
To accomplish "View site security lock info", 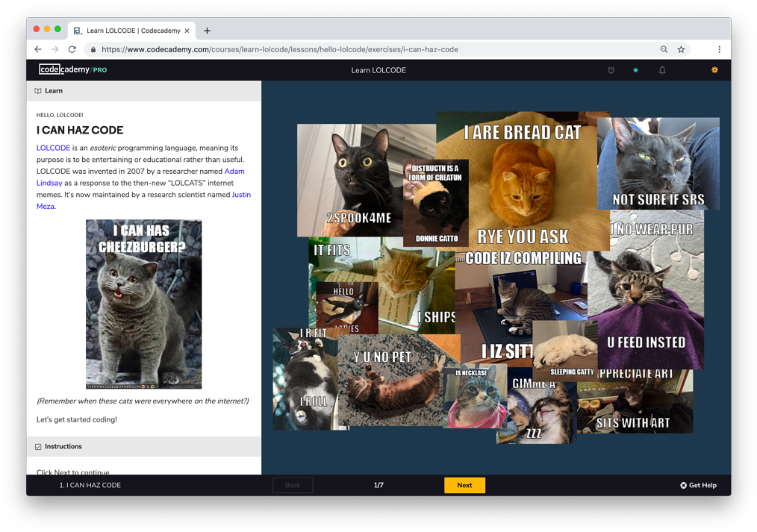I will (x=93, y=49).
